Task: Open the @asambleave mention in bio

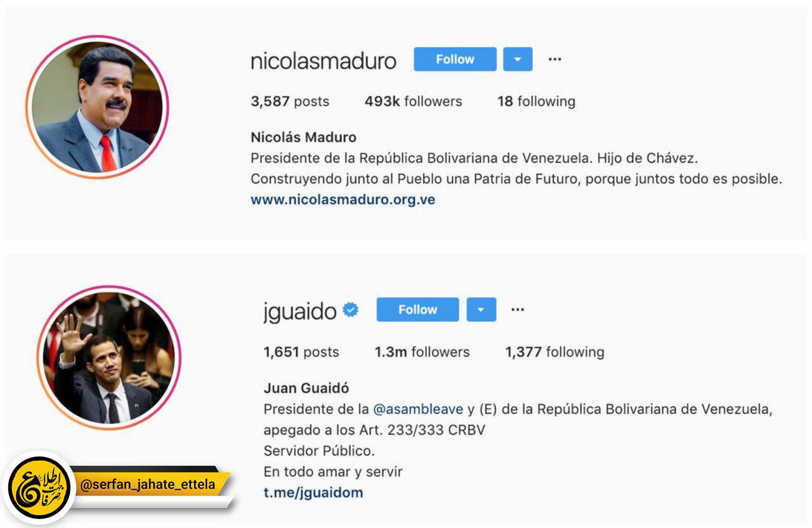Action: [418, 409]
